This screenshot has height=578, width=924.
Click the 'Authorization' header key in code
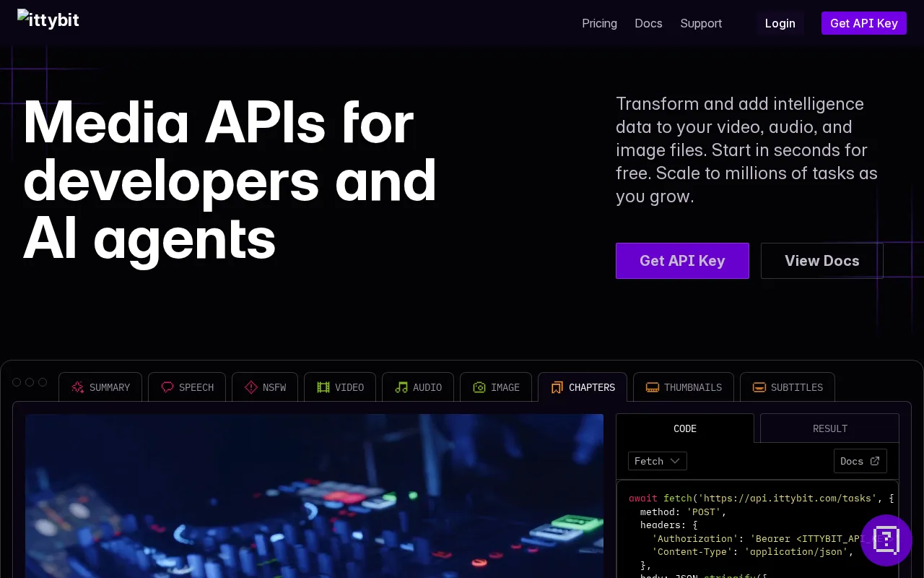pos(695,539)
